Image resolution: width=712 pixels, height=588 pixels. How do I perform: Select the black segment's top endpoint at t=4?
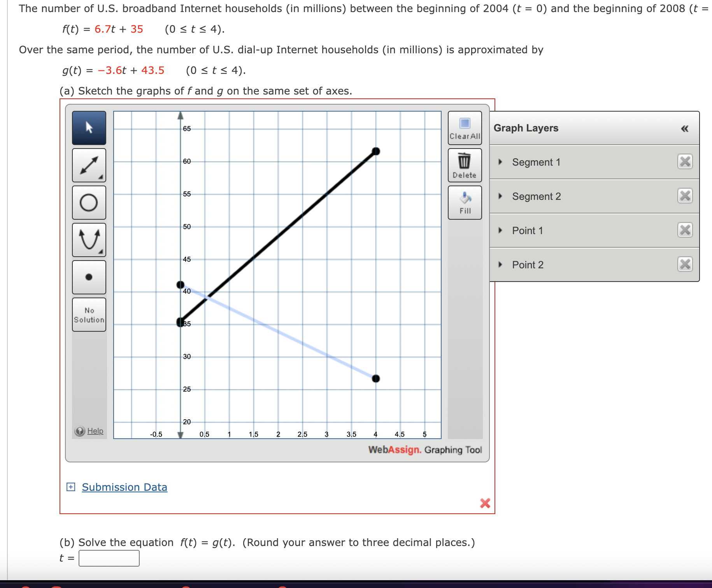coord(376,151)
